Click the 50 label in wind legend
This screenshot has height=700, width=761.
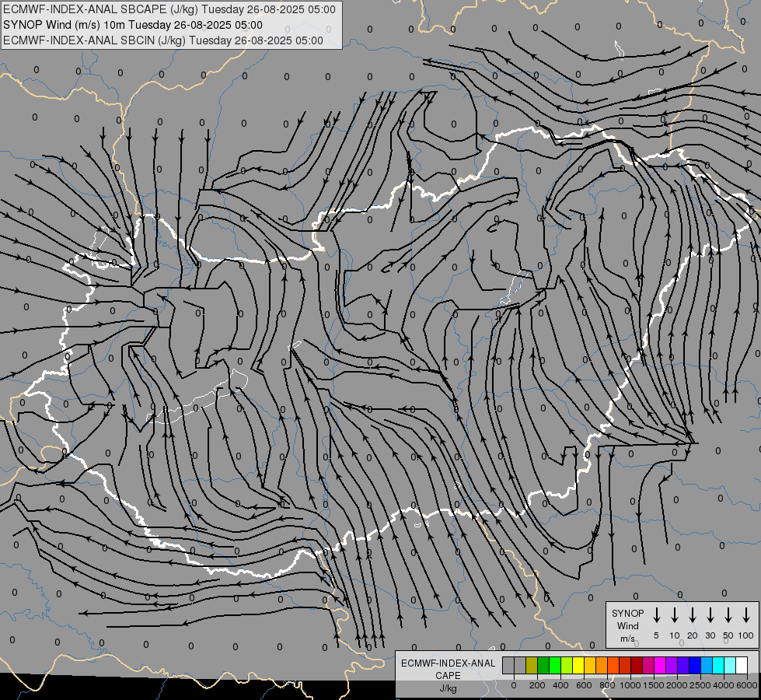click(x=728, y=635)
